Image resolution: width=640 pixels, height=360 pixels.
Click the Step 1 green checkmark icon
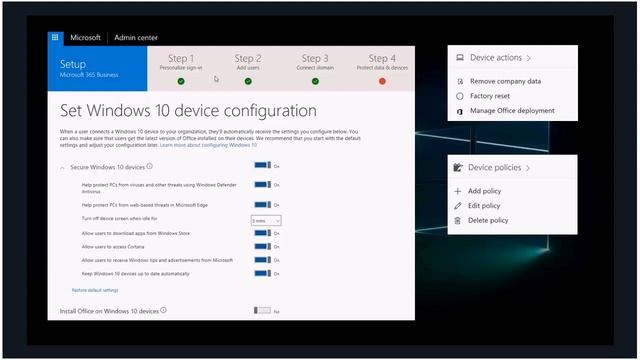(181, 81)
